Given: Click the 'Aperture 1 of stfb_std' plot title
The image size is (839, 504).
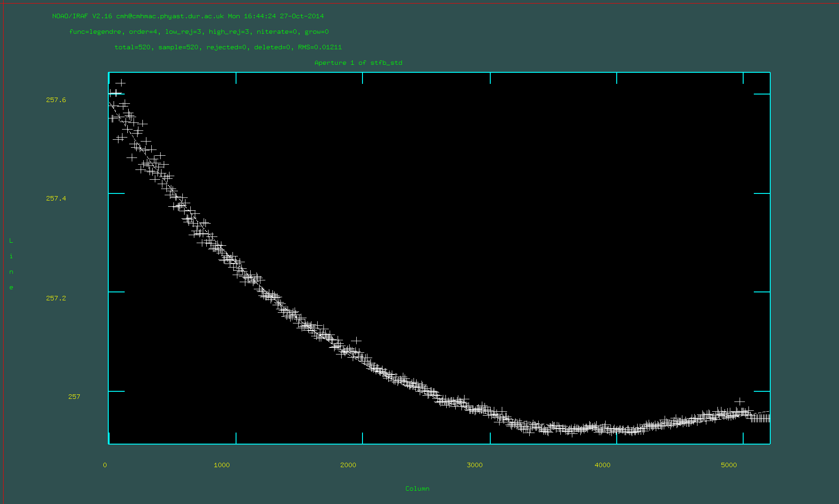Looking at the screenshot, I should tap(358, 63).
